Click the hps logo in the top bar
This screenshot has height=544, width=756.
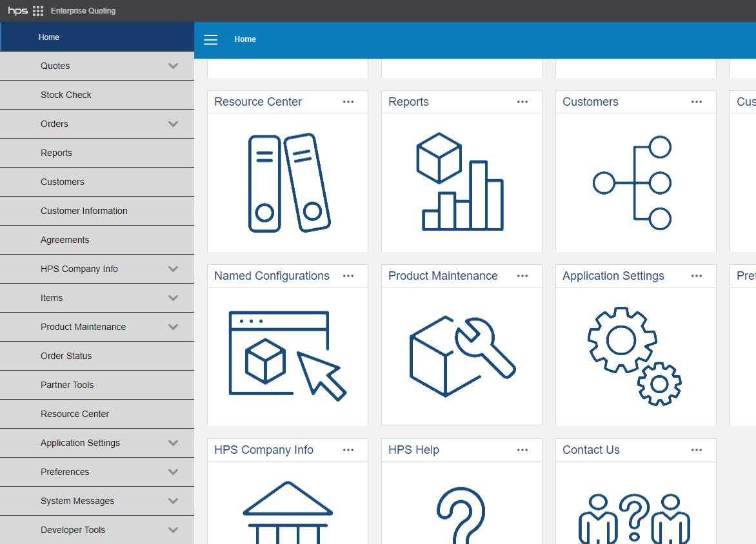pos(18,10)
